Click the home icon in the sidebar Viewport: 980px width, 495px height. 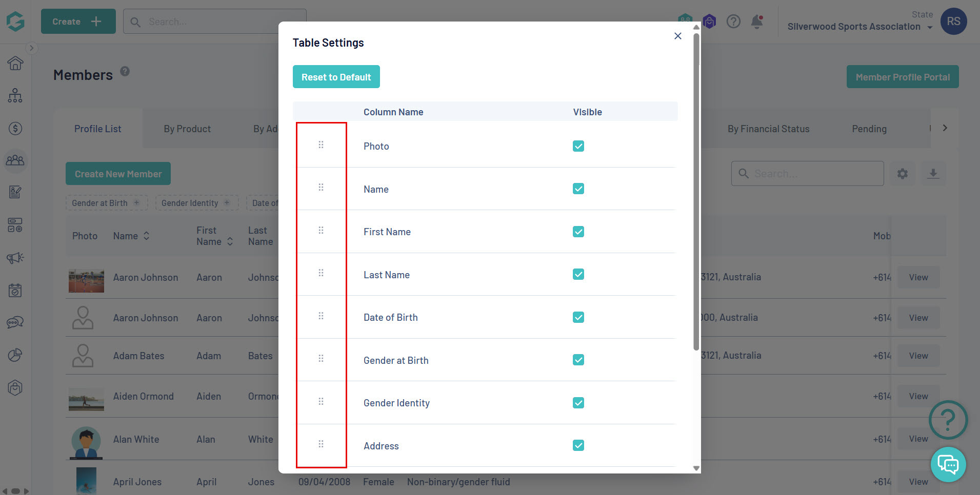15,63
